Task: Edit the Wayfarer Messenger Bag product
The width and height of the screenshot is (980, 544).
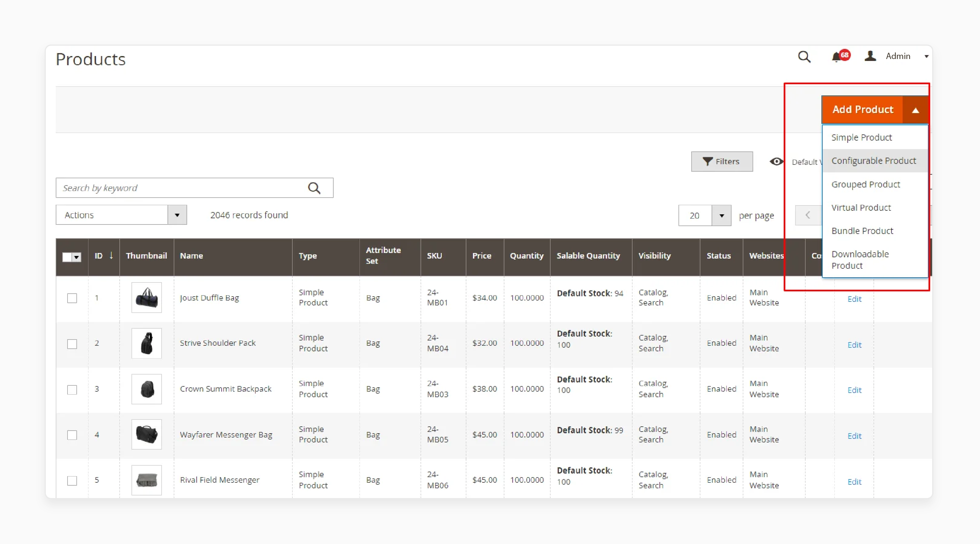Action: pos(854,436)
